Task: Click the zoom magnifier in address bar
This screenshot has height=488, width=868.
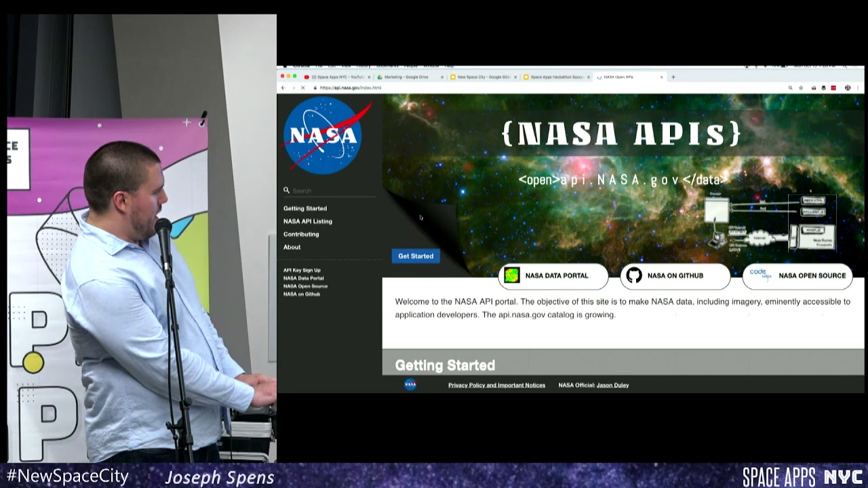Action: coord(790,88)
